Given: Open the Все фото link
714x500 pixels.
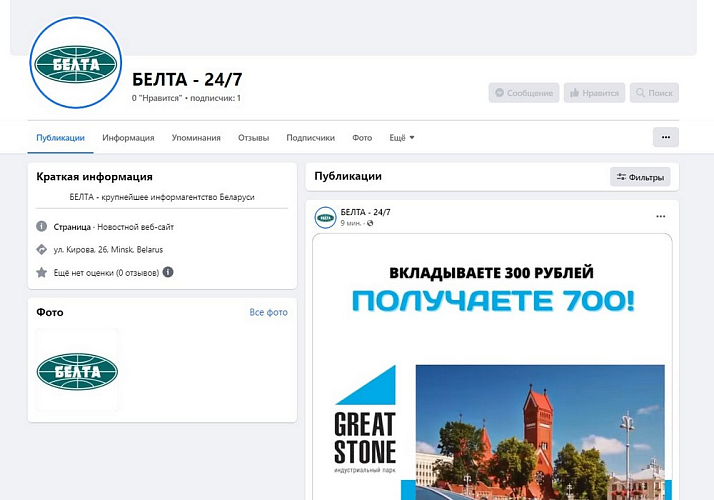Looking at the screenshot, I should click(268, 313).
